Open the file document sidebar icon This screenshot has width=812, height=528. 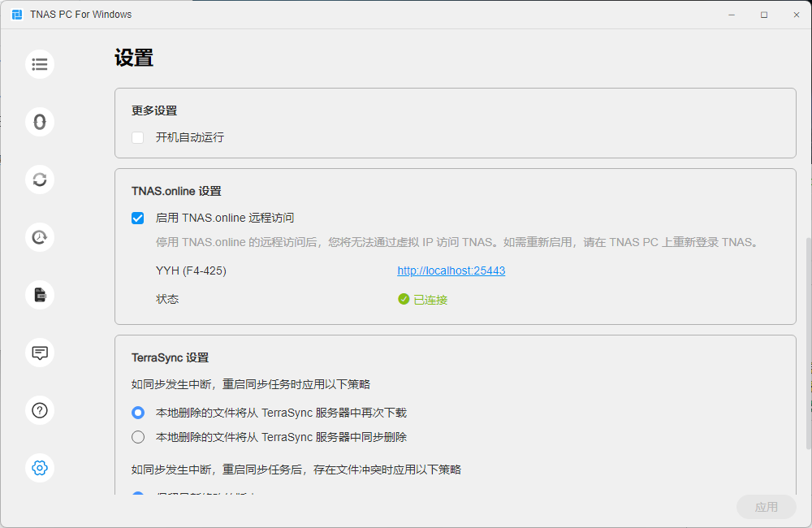tap(40, 295)
